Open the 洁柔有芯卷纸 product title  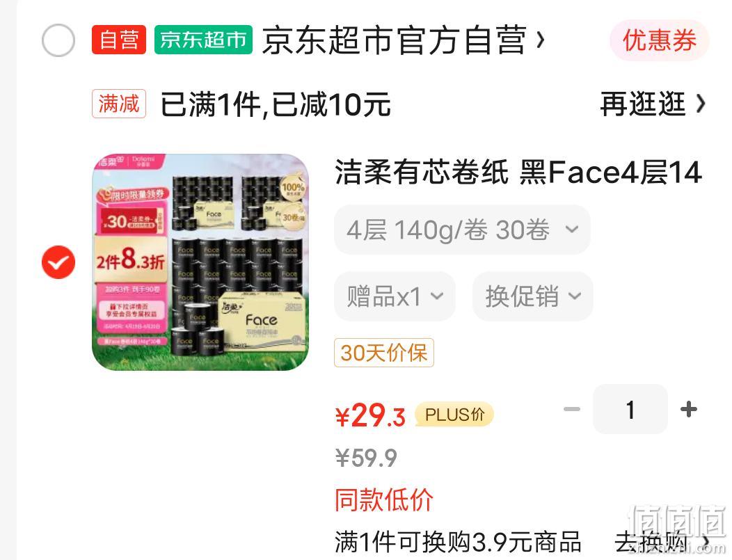pyautogui.click(x=518, y=173)
